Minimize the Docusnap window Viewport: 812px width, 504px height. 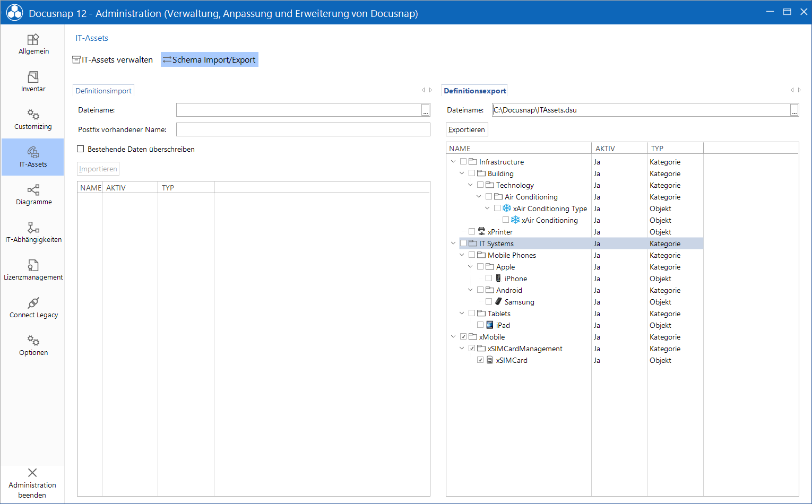click(x=770, y=12)
